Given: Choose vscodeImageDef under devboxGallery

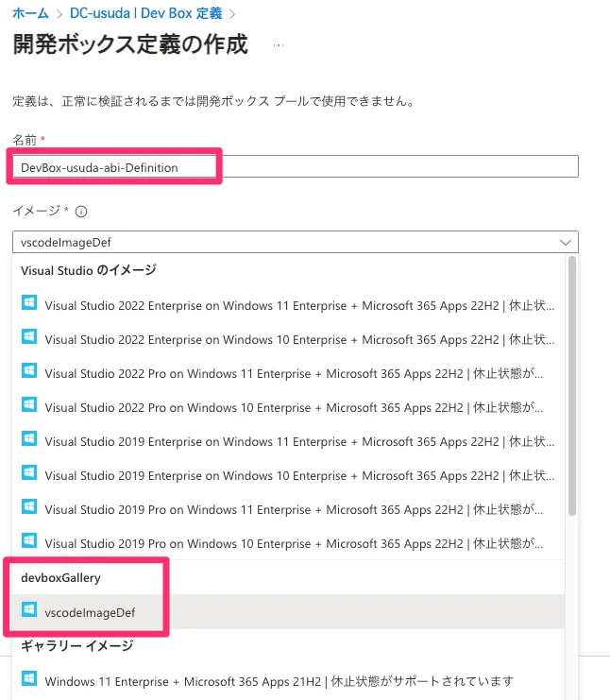Looking at the screenshot, I should click(x=288, y=611).
